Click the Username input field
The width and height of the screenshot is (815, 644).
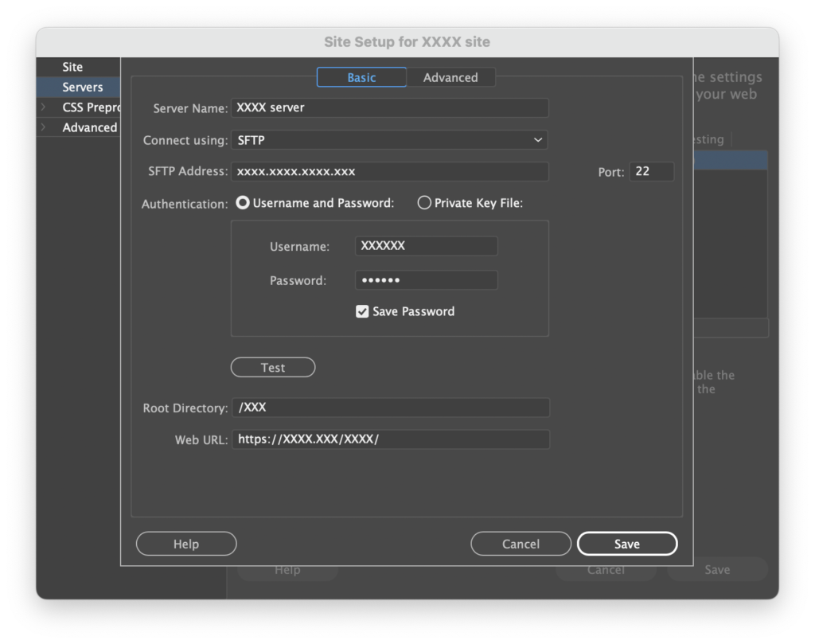pyautogui.click(x=426, y=246)
